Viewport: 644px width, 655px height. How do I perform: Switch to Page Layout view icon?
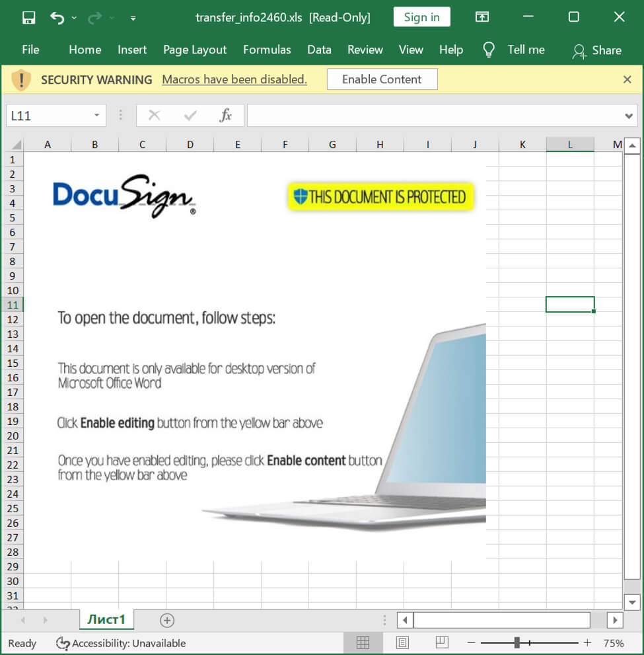click(x=402, y=642)
